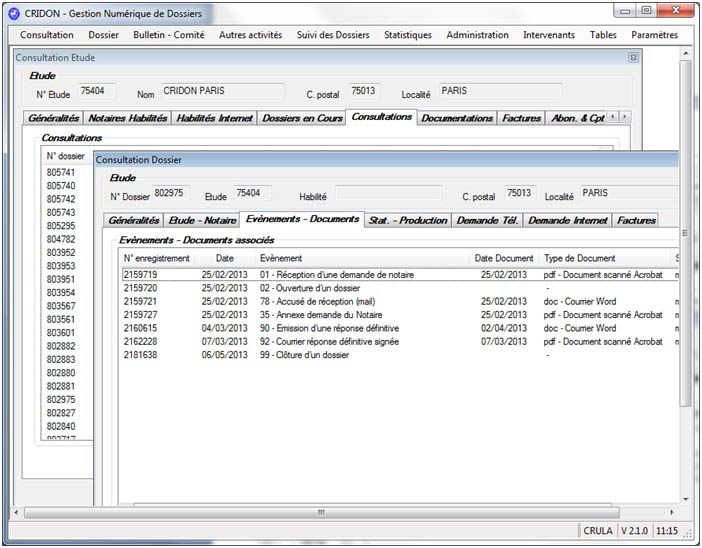Click the main window horizontal scrollbar thumb
The image size is (702, 548).
[x=320, y=512]
